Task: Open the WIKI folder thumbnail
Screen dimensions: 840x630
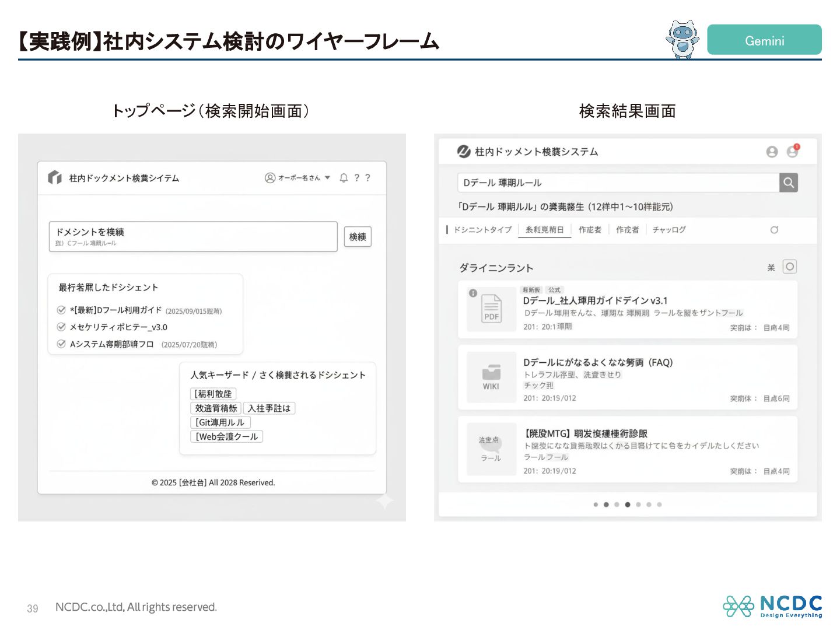Action: 491,377
